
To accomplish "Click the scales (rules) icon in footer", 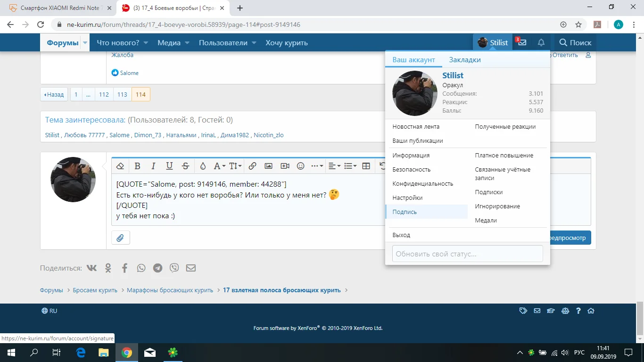I will click(565, 311).
